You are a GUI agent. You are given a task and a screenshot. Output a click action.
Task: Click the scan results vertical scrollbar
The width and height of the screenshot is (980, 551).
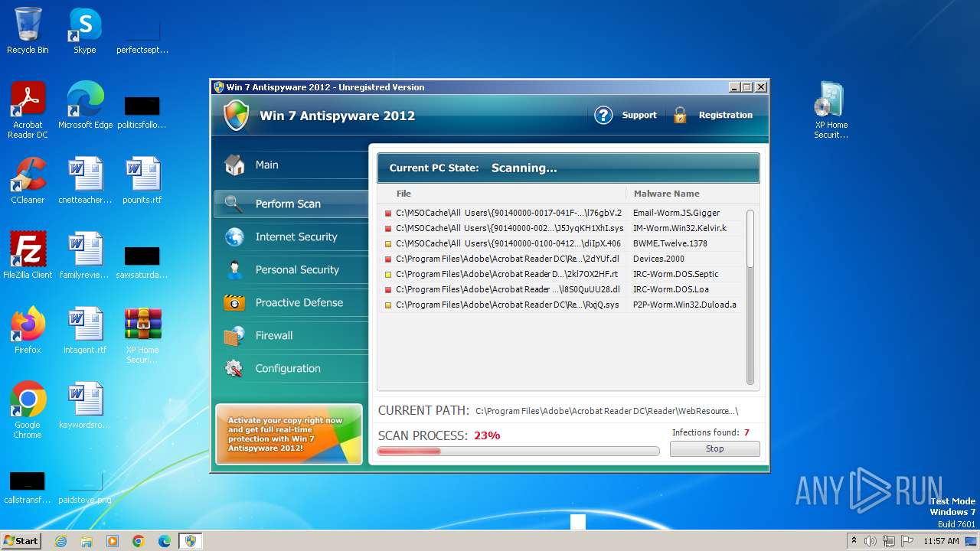[750, 296]
